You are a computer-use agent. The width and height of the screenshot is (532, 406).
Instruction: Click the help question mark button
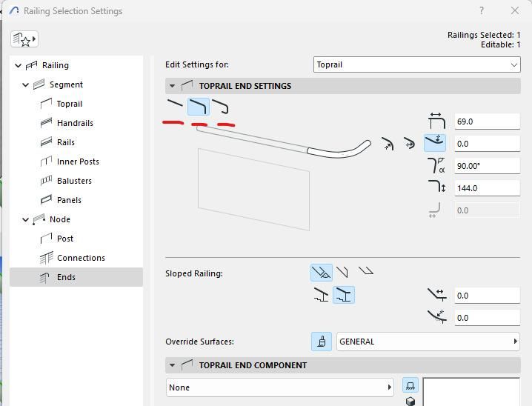pyautogui.click(x=482, y=11)
